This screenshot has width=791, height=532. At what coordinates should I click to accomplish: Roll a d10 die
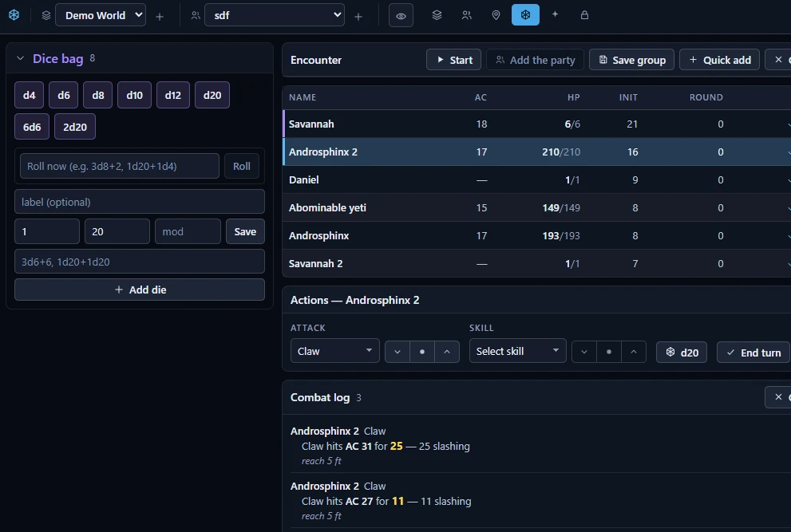tap(134, 95)
